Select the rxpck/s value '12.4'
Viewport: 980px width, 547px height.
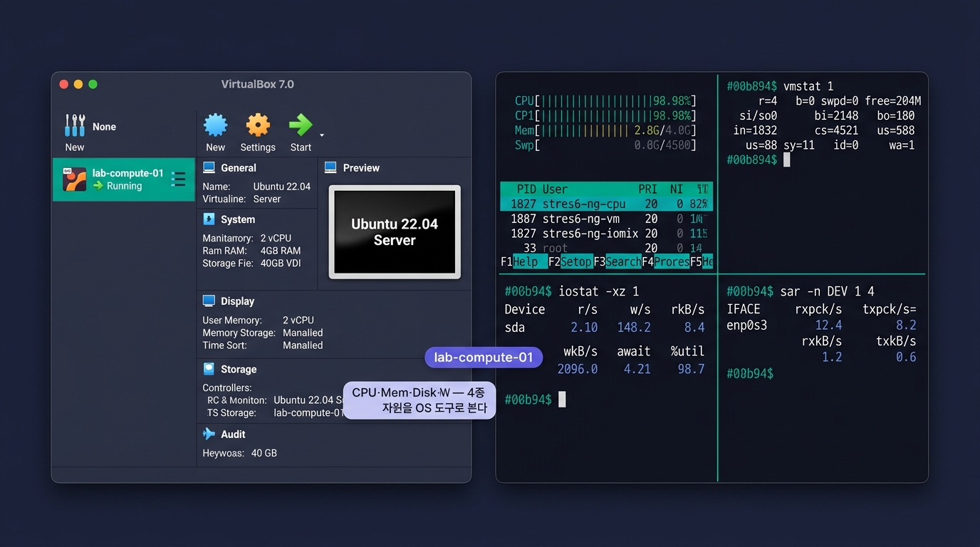[828, 325]
